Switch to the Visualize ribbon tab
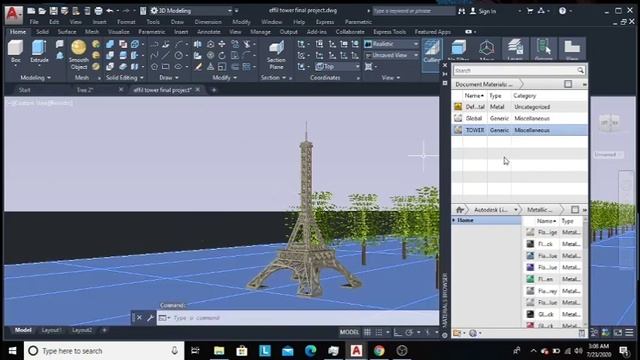The height and width of the screenshot is (360, 640). point(118,32)
